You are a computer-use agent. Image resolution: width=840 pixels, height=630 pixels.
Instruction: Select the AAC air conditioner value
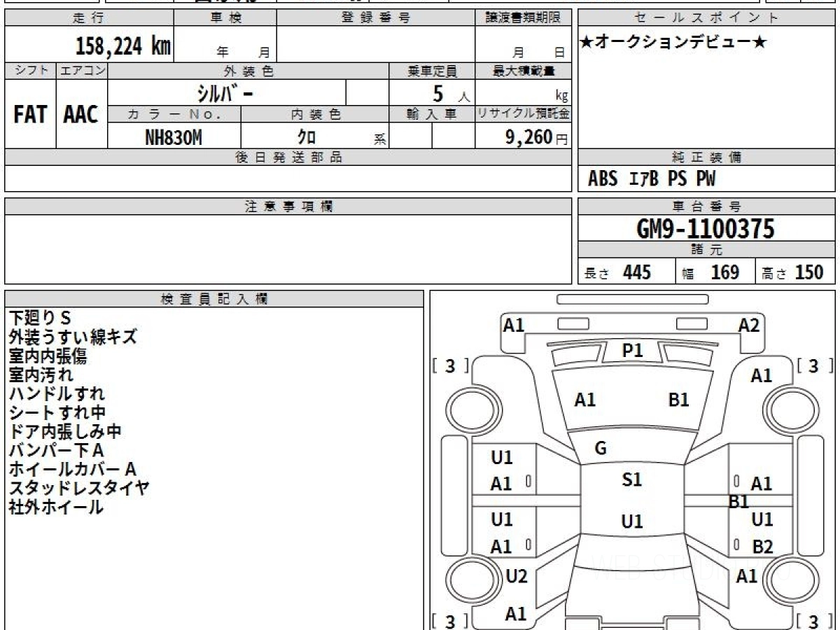point(81,115)
